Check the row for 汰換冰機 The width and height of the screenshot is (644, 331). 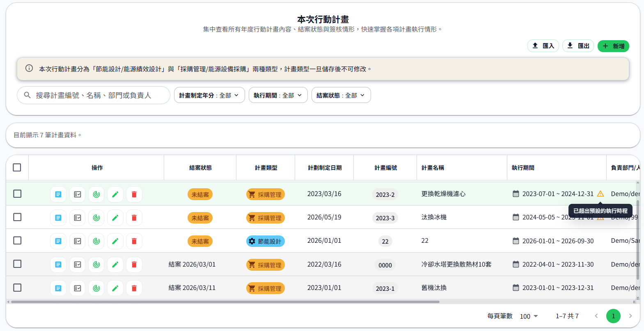click(17, 217)
